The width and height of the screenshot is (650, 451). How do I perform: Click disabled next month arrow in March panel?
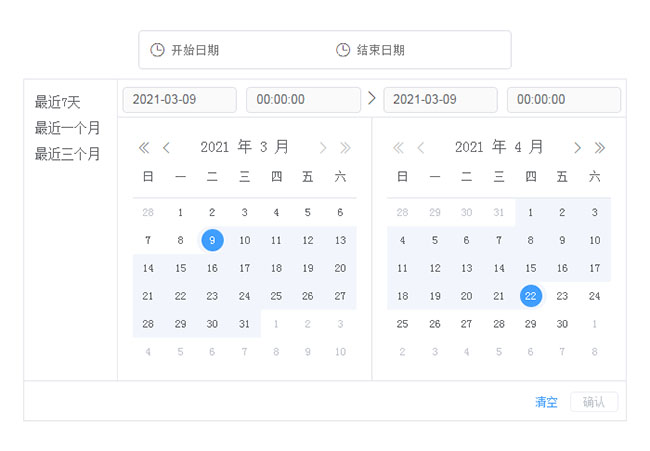[323, 148]
